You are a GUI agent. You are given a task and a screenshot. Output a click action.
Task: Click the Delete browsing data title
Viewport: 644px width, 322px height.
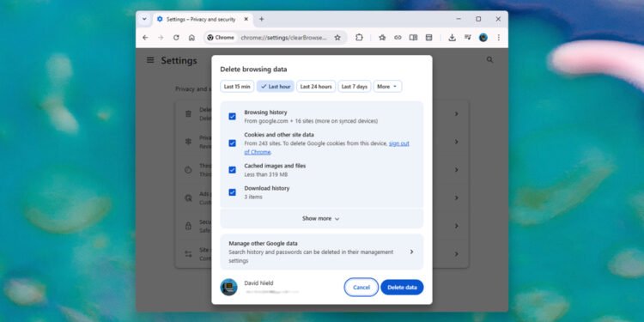(x=253, y=69)
